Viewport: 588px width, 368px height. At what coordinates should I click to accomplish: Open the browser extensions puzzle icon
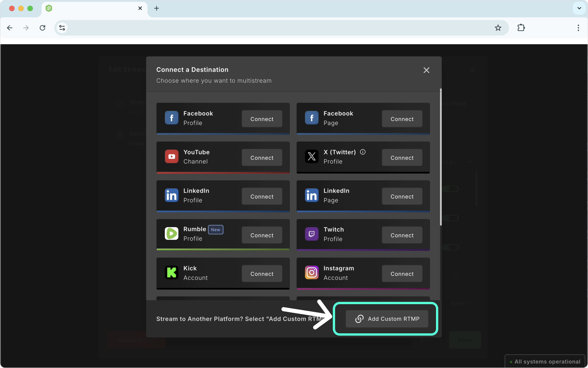(x=521, y=28)
